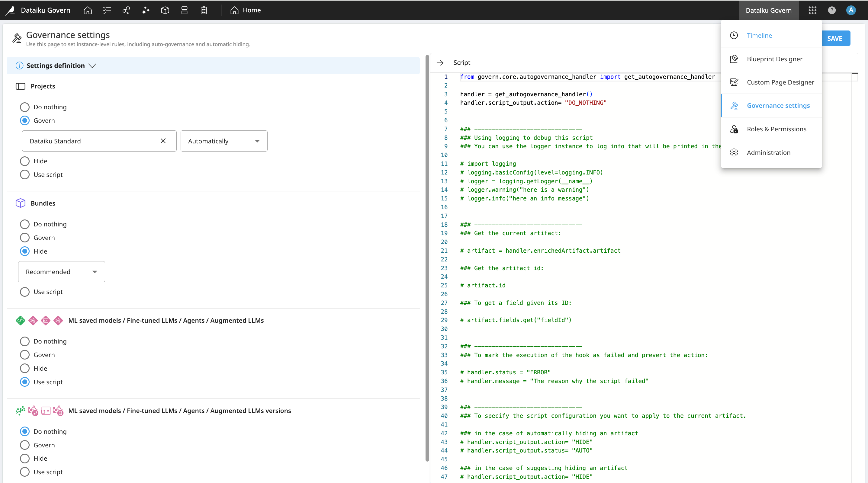Open the cube icon in the top toolbar
Screen dimensions: 868x483
click(165, 10)
